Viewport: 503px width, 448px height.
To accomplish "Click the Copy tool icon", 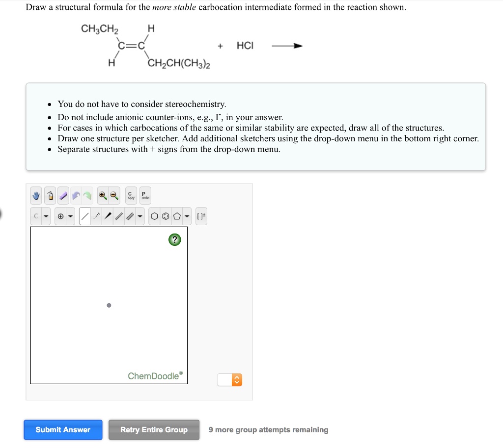I will 130,195.
